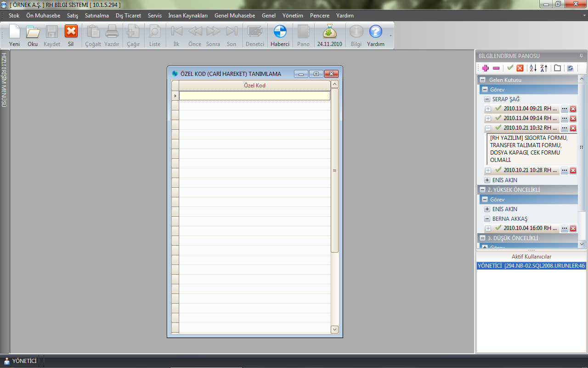Toggle green checkmark on 2010.11.04 09:21 task
This screenshot has height=368, width=588.
[498, 109]
